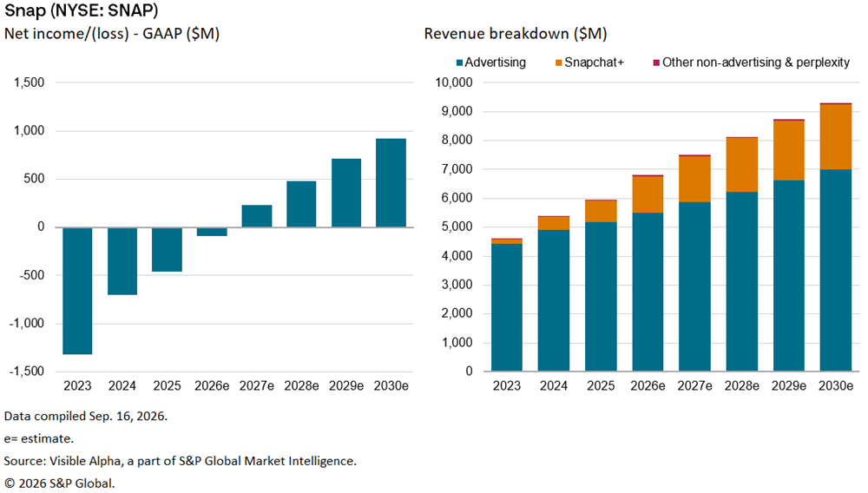Click the '7,000' revenue axis label

(x=457, y=169)
